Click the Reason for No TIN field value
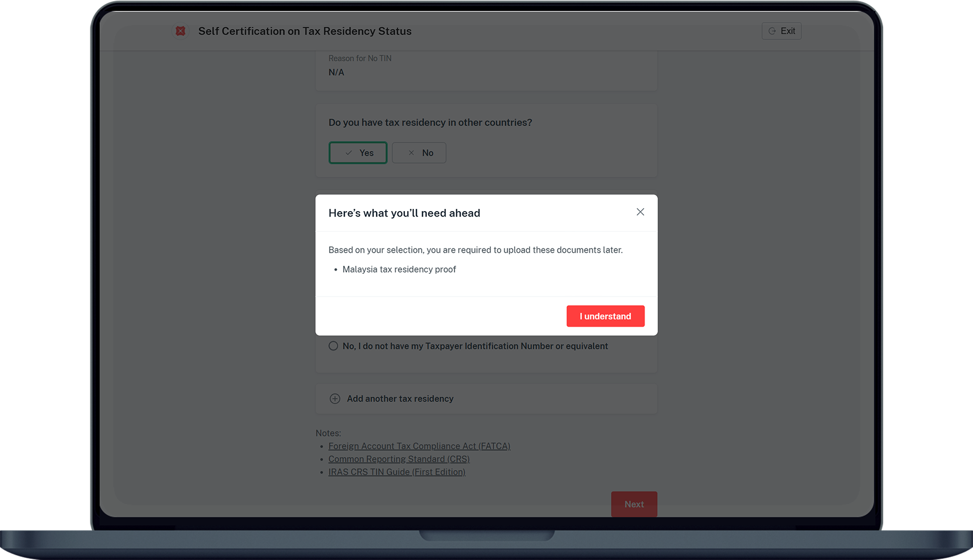 pos(336,72)
